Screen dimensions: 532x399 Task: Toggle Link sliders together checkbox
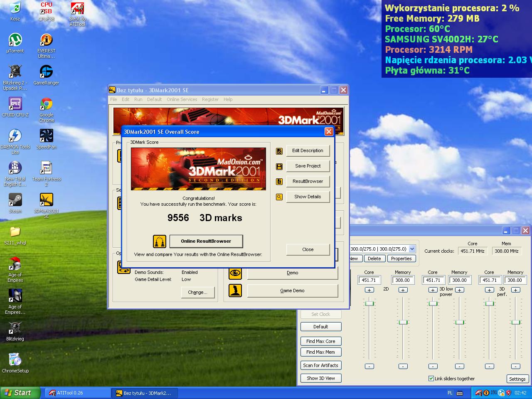[x=431, y=379]
